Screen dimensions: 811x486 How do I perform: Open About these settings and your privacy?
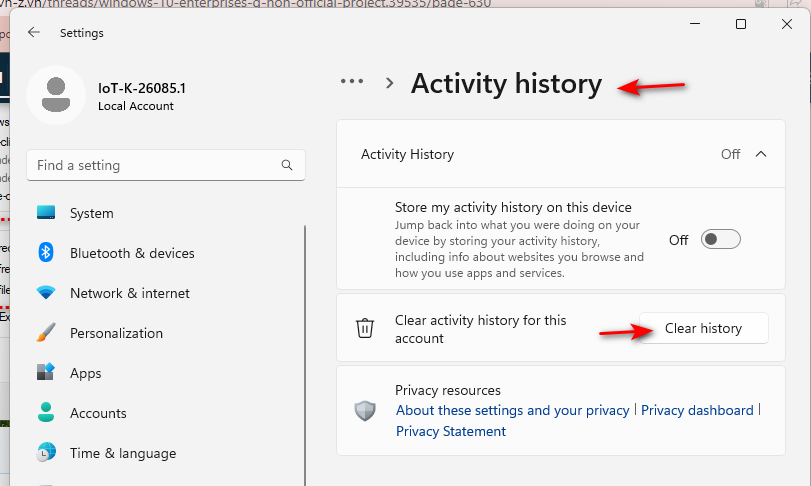tap(513, 410)
